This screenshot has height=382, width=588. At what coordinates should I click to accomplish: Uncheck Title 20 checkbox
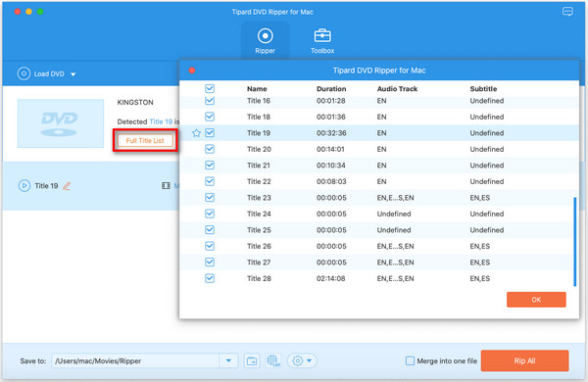(210, 149)
